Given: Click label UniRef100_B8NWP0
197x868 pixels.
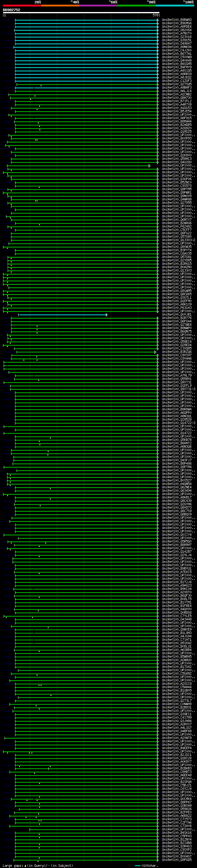Looking at the screenshot, I should coord(177,328).
